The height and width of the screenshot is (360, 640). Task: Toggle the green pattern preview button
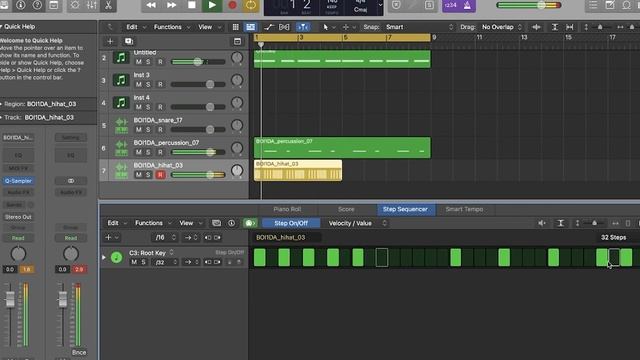[x=249, y=223]
